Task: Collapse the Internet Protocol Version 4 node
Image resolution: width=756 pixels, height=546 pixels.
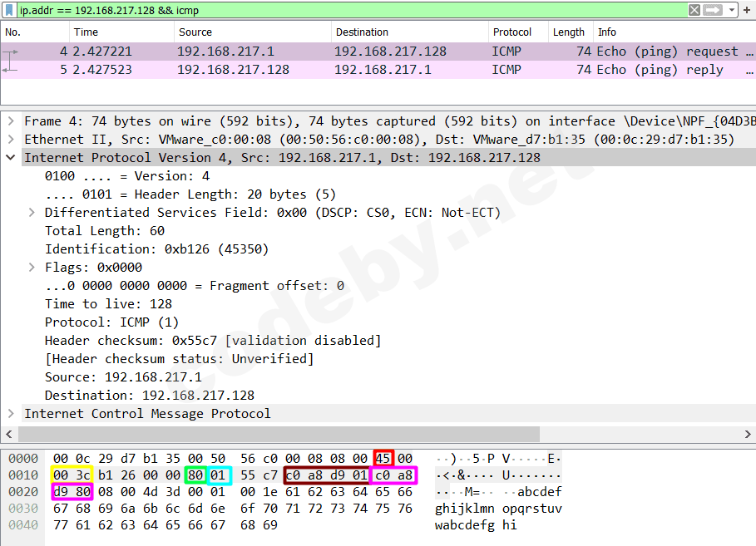Action: tap(11, 158)
